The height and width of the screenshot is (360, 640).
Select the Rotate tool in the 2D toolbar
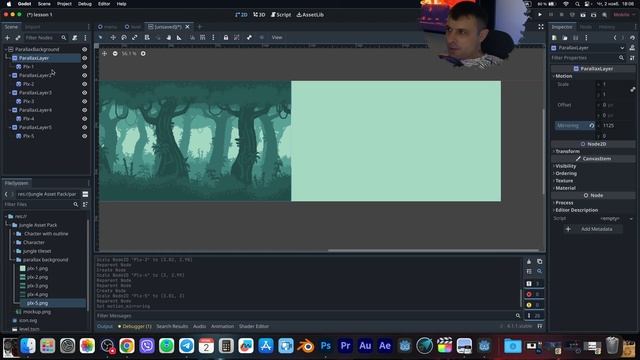(124, 37)
